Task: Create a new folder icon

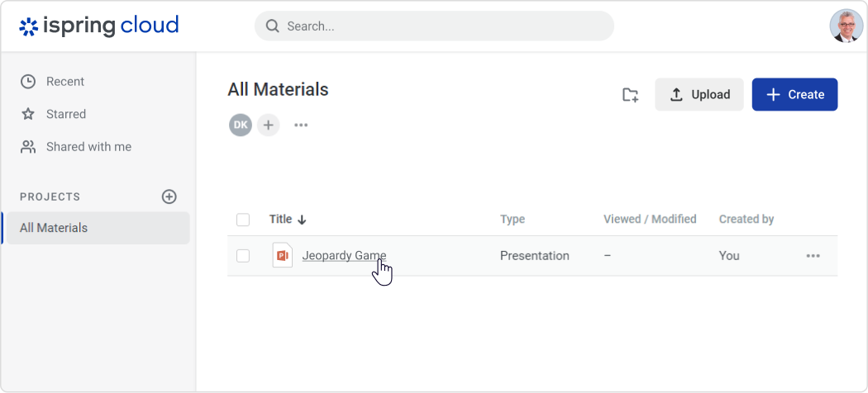Action: coord(631,94)
